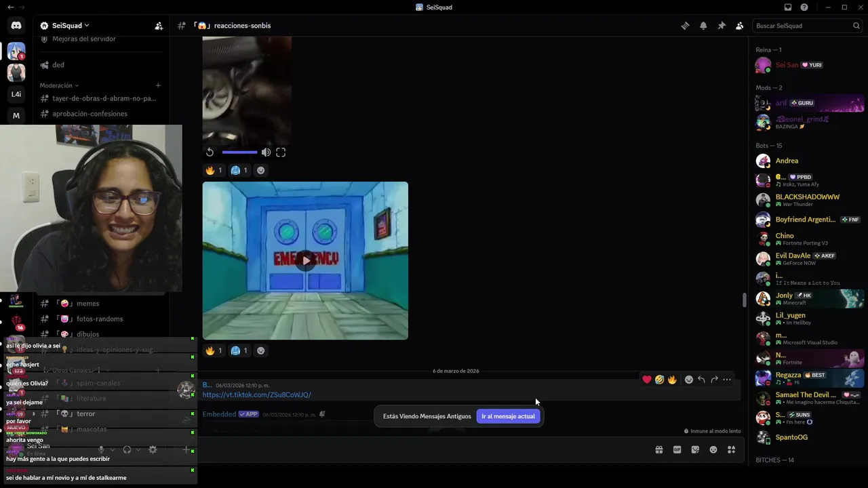This screenshot has width=868, height=488.
Task: Click the magnifier icon in search box
Action: pyautogui.click(x=856, y=26)
